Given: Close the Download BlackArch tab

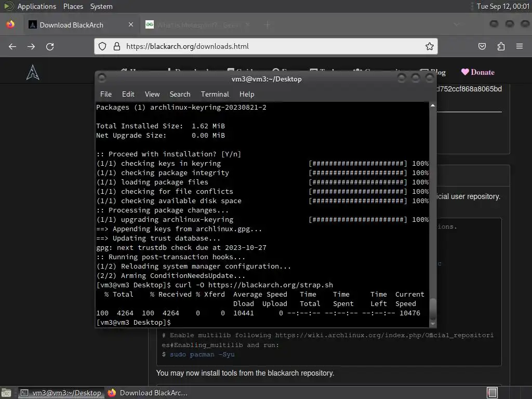Looking at the screenshot, I should [x=130, y=25].
